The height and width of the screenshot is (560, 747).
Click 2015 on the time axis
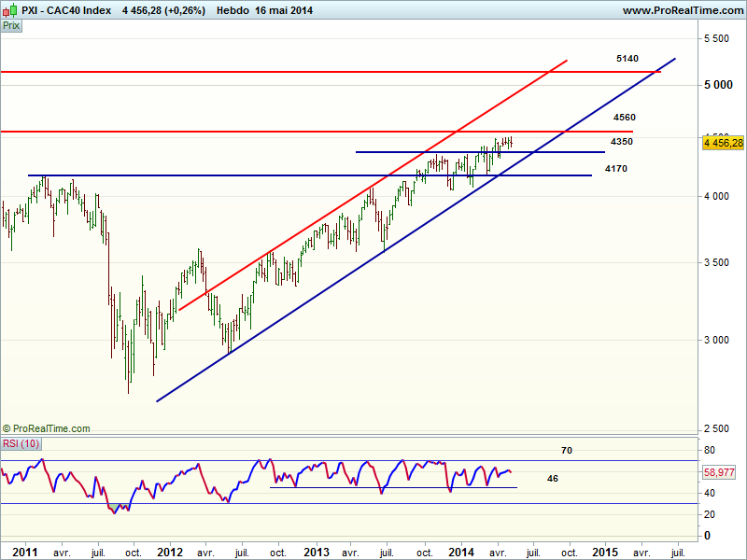603,552
